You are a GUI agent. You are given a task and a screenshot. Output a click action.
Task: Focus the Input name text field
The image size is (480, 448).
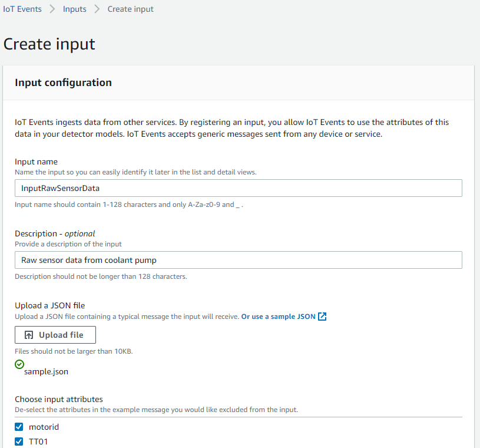click(238, 188)
